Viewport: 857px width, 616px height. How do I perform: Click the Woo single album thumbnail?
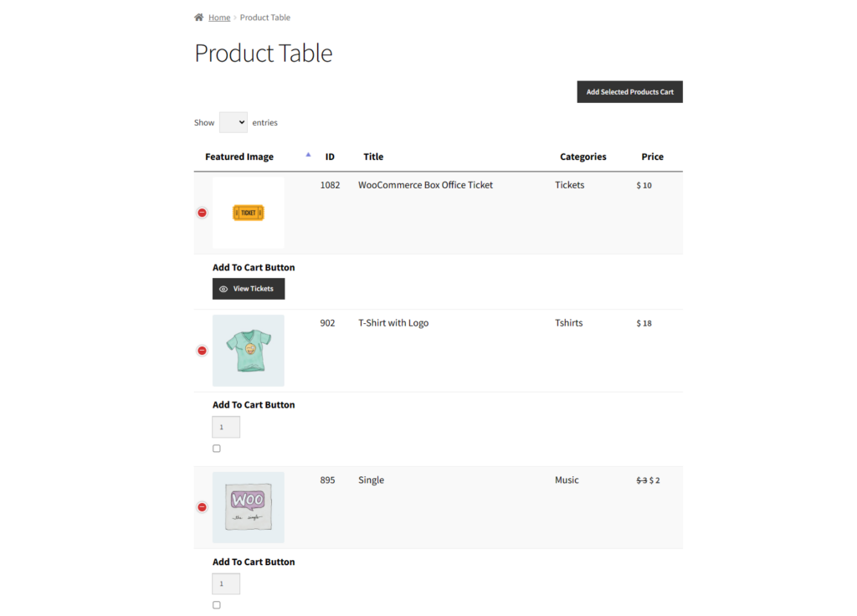click(249, 507)
